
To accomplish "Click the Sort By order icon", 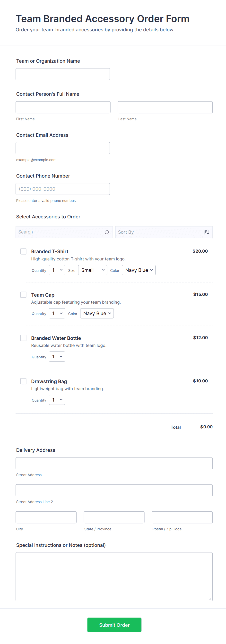I will tap(207, 232).
